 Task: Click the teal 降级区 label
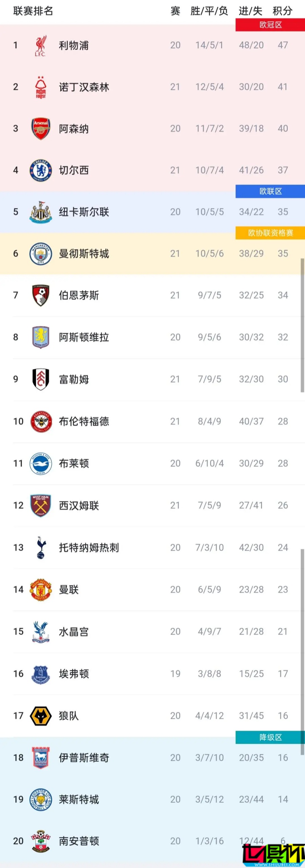270,737
